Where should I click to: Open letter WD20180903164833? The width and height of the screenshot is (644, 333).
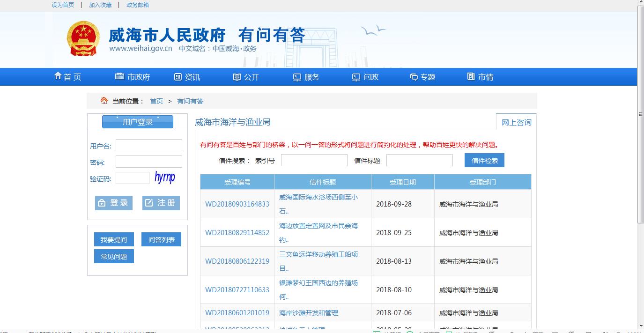click(x=237, y=204)
